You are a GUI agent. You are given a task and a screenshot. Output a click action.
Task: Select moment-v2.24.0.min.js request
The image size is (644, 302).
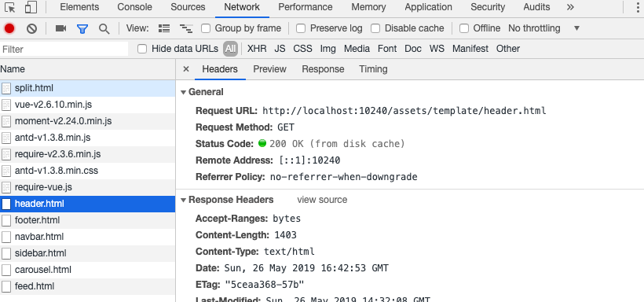[x=87, y=121]
